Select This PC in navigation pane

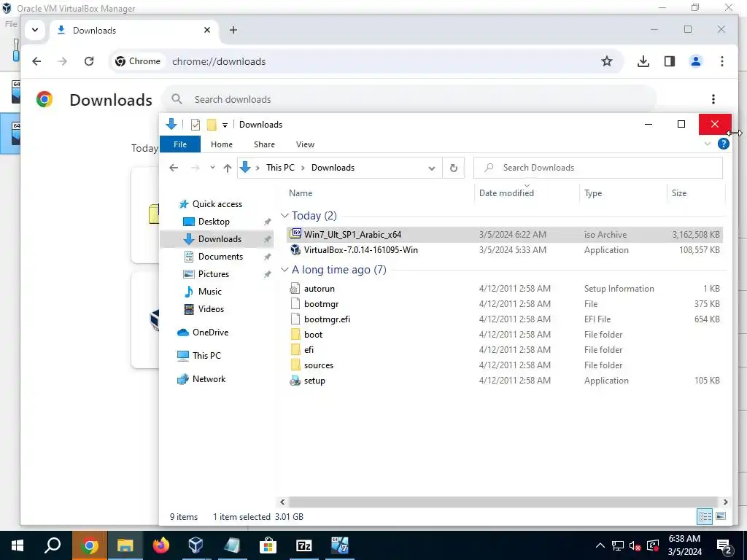click(x=206, y=355)
